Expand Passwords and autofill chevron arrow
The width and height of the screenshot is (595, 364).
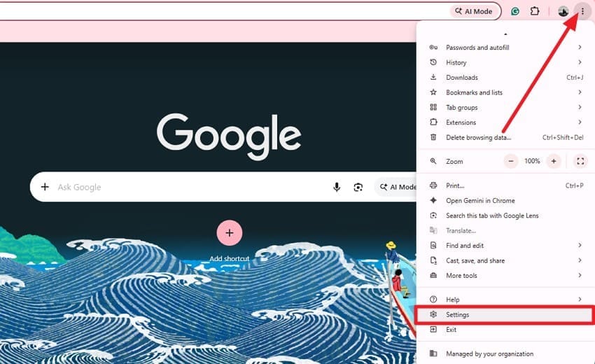pyautogui.click(x=580, y=47)
